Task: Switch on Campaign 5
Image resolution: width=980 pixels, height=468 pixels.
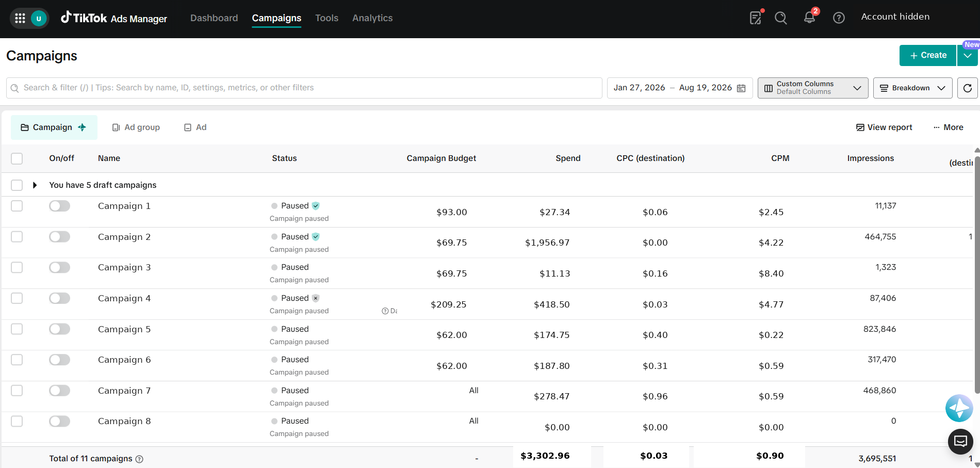Action: click(x=59, y=329)
